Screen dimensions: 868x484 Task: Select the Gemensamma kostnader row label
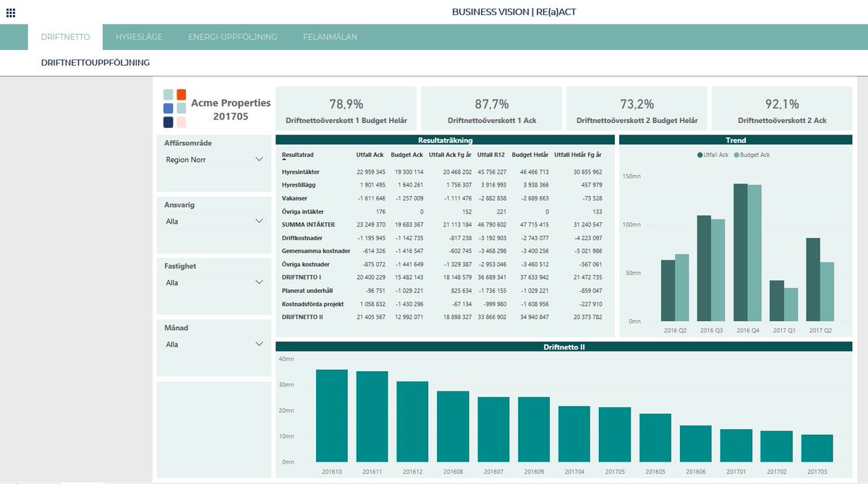(316, 251)
